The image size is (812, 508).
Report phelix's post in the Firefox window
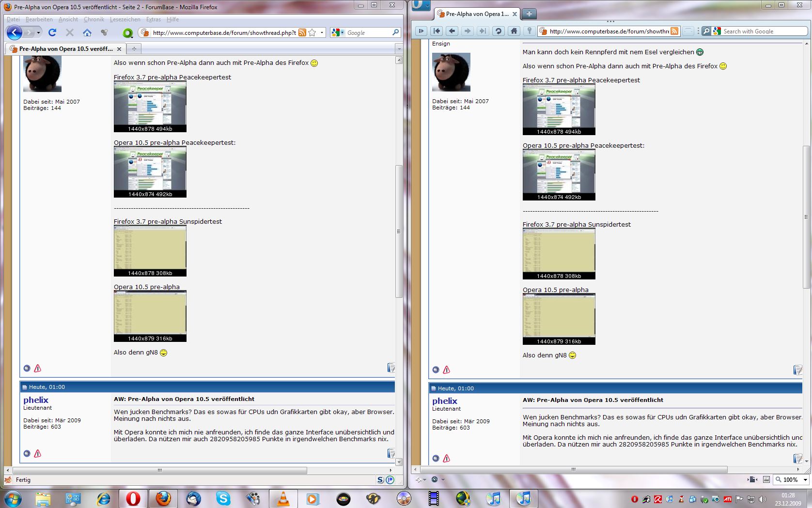pyautogui.click(x=38, y=454)
